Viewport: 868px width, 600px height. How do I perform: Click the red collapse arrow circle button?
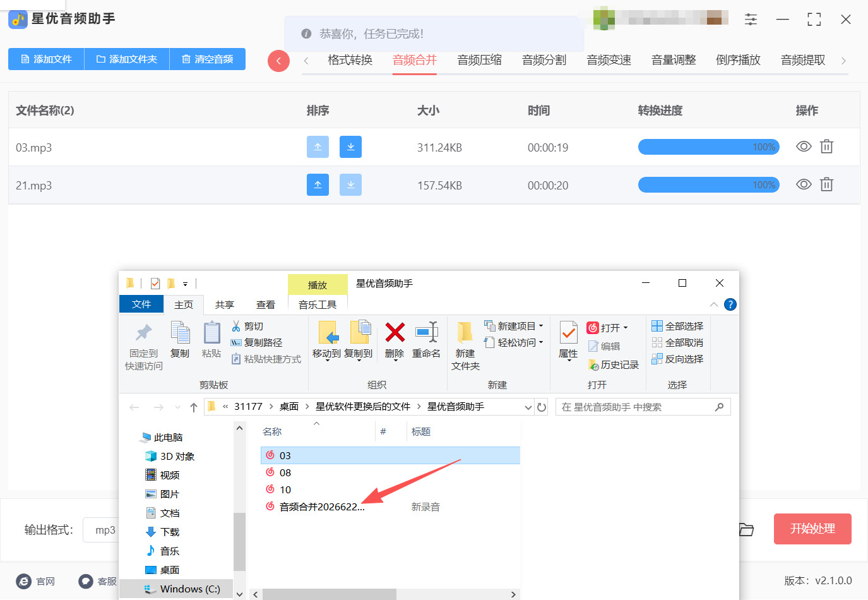click(278, 61)
